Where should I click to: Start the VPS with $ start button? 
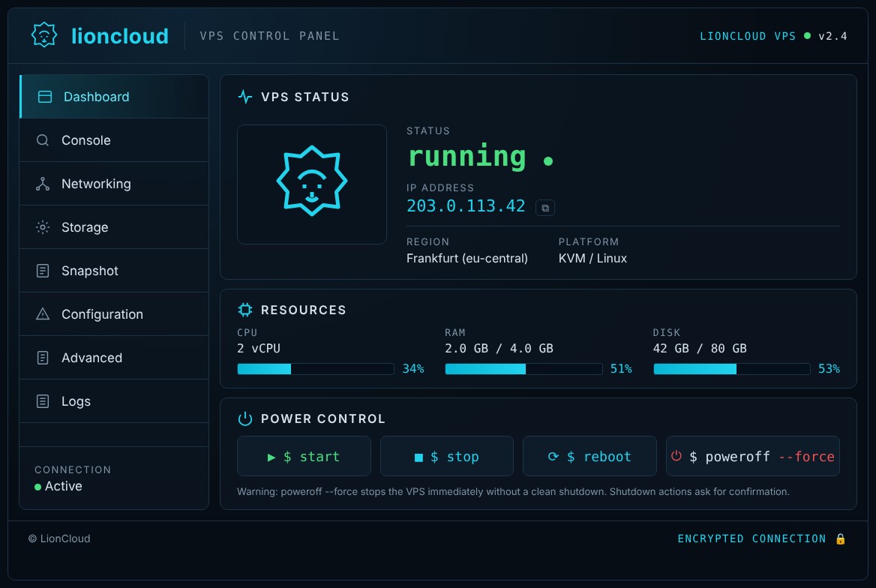(x=304, y=456)
